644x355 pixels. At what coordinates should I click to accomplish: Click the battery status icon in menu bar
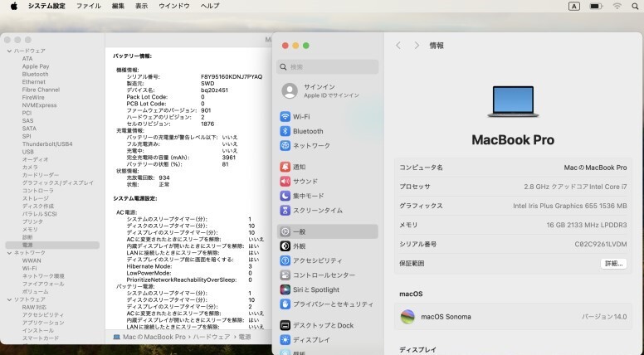click(596, 6)
